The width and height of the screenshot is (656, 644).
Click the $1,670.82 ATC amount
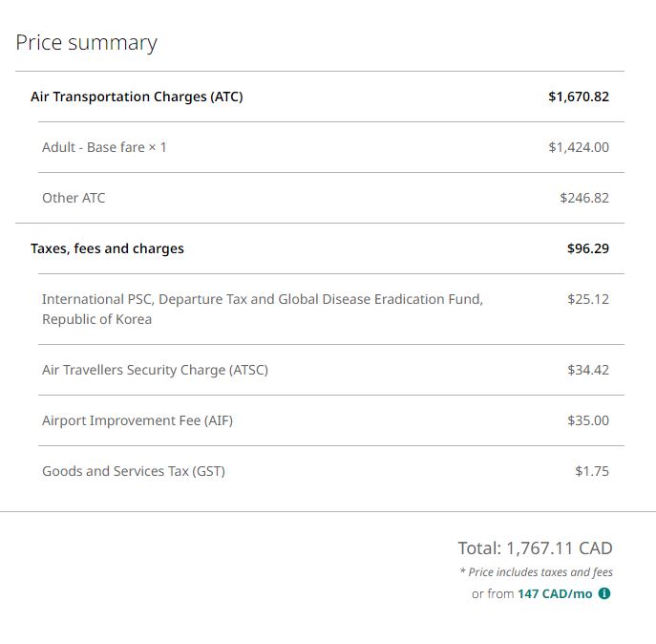click(578, 97)
